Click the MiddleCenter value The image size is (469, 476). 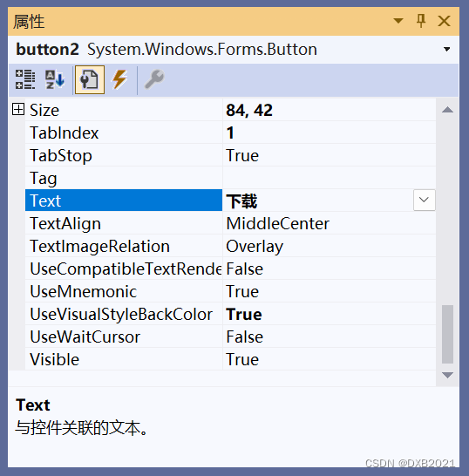(330, 223)
